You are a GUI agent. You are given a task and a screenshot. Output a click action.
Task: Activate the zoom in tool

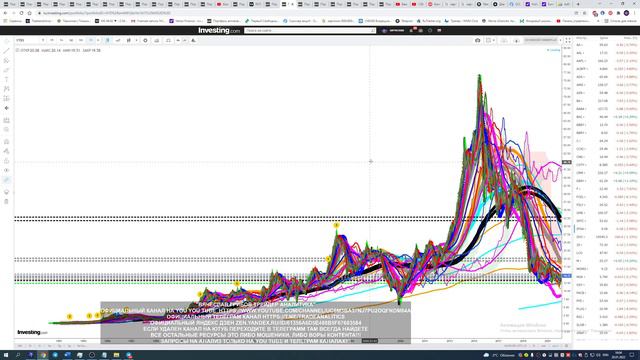click(7, 129)
